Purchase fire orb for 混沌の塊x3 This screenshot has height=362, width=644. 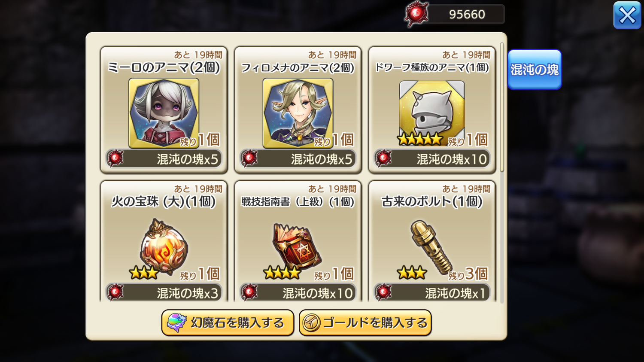164,292
